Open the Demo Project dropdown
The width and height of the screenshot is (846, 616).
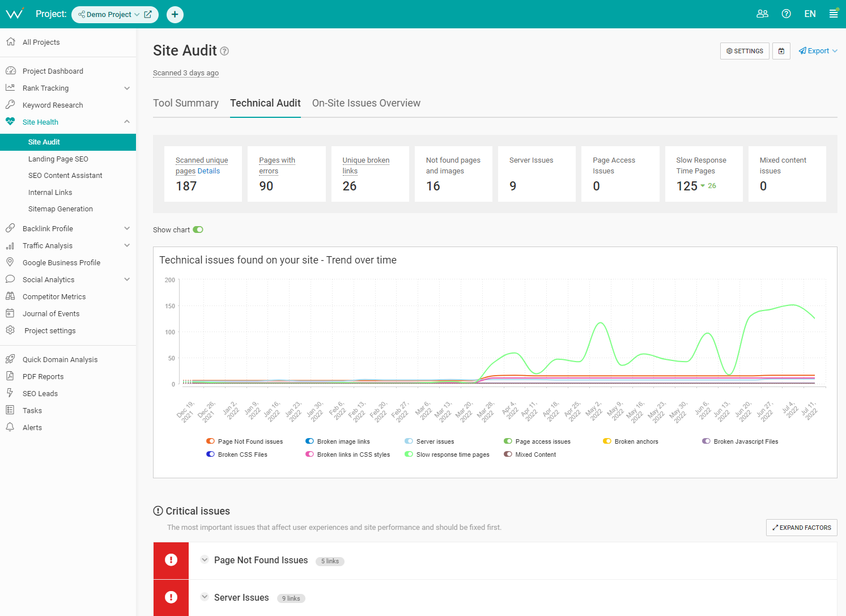[x=109, y=14]
